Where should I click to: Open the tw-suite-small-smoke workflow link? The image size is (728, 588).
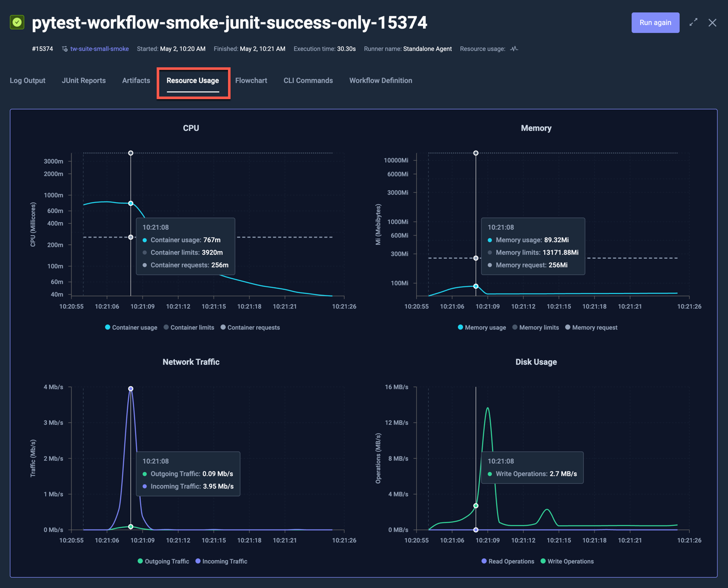tap(100, 49)
